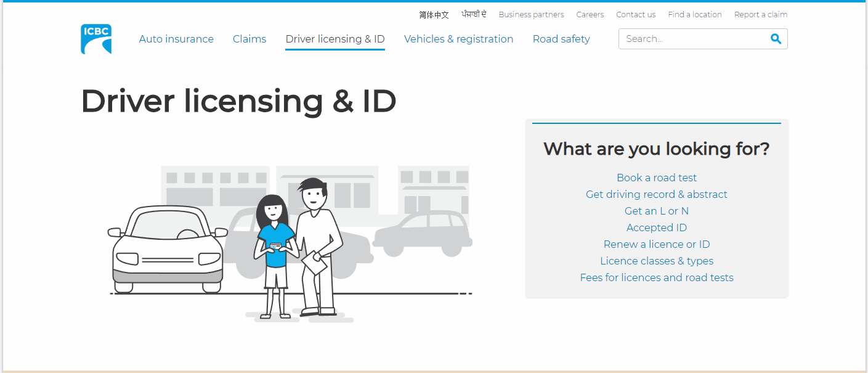
Task: Click the 'What are you looking for?' heading
Action: pyautogui.click(x=657, y=149)
